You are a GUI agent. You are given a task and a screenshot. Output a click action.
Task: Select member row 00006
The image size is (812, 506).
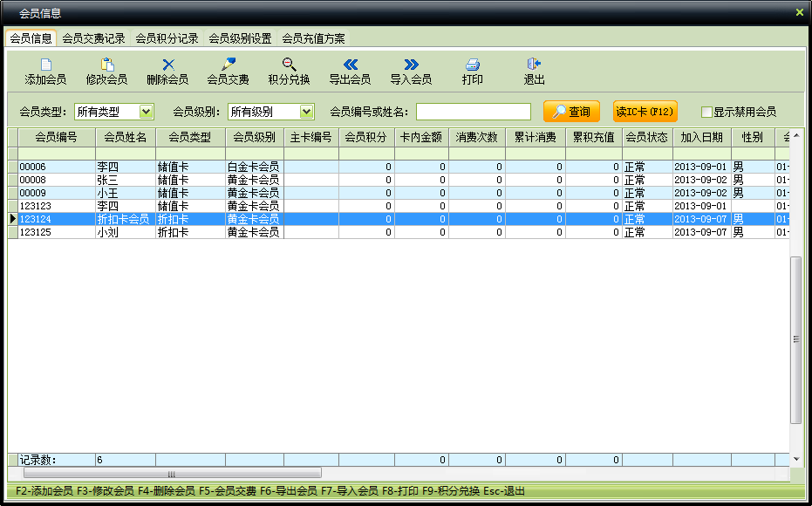(399, 167)
